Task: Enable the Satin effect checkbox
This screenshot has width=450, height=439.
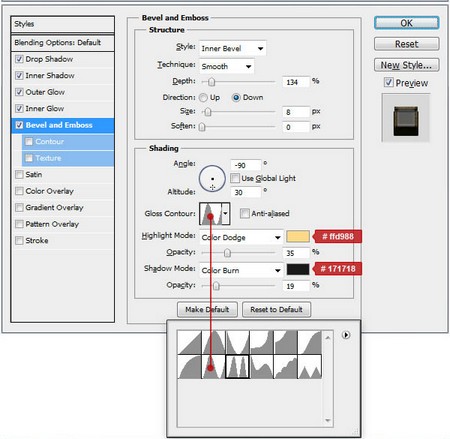Action: (19, 175)
